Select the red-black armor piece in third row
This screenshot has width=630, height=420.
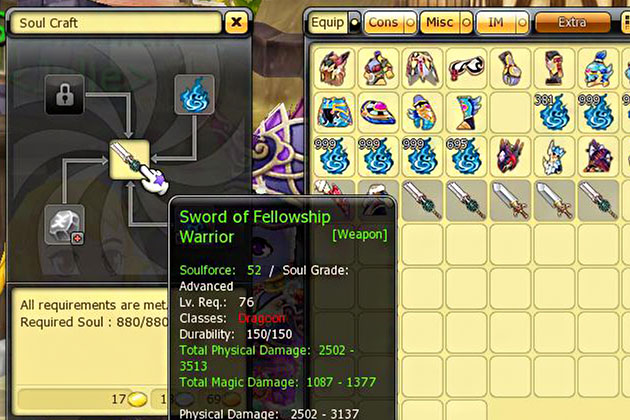pyautogui.click(x=510, y=156)
